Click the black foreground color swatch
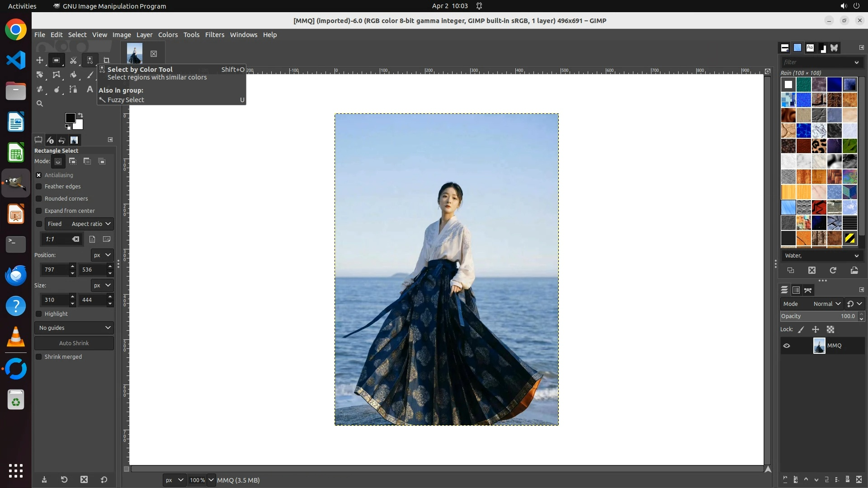The image size is (868, 488). click(x=70, y=117)
